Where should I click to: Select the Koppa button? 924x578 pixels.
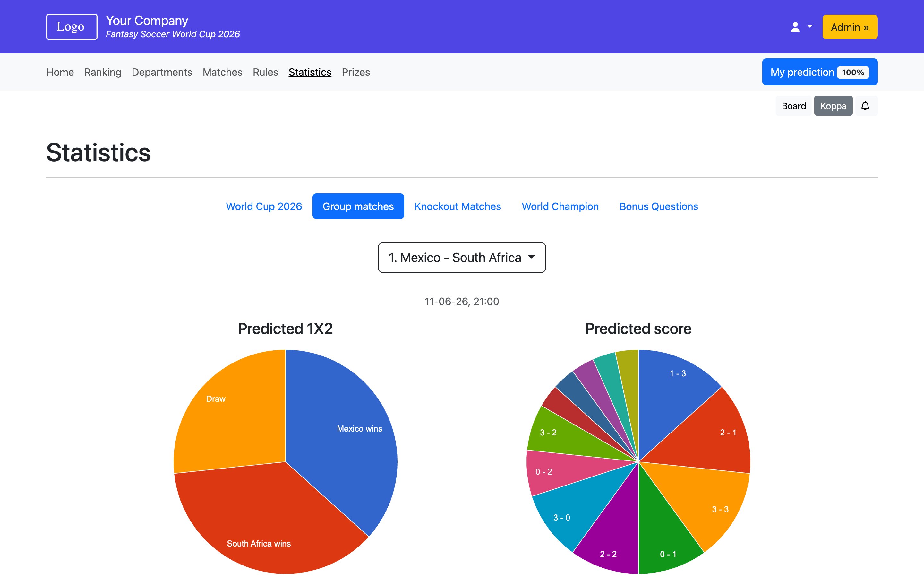pos(833,106)
